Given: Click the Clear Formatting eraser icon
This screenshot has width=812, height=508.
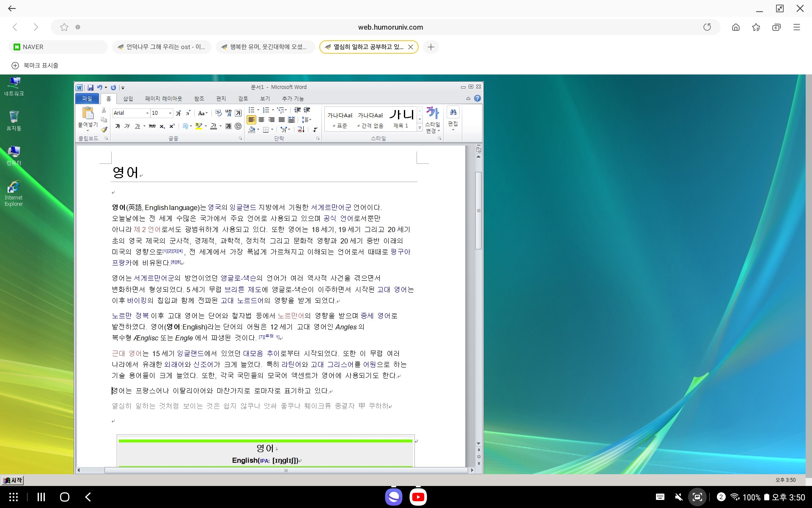Looking at the screenshot, I should 219,113.
